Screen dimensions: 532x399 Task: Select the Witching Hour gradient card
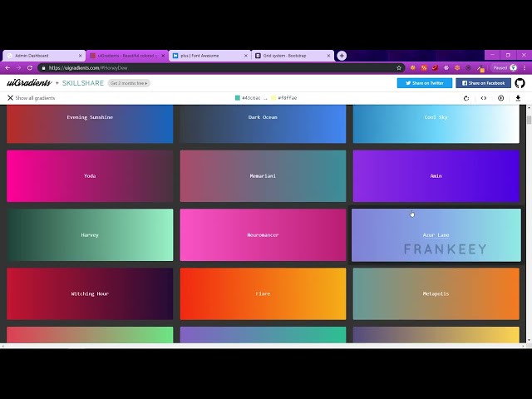(90, 293)
